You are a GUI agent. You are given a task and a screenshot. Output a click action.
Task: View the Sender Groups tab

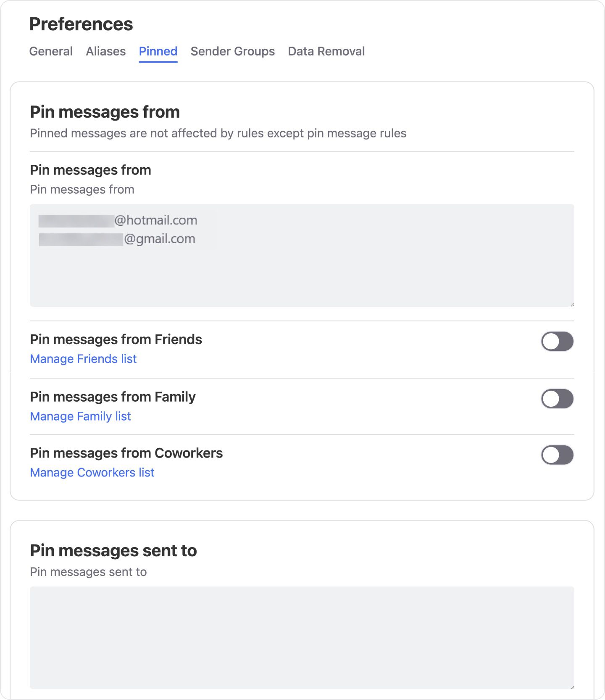pyautogui.click(x=232, y=51)
